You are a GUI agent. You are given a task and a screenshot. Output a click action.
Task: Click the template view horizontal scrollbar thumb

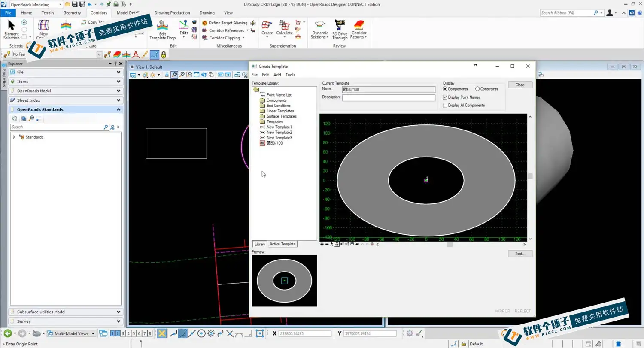[450, 244]
